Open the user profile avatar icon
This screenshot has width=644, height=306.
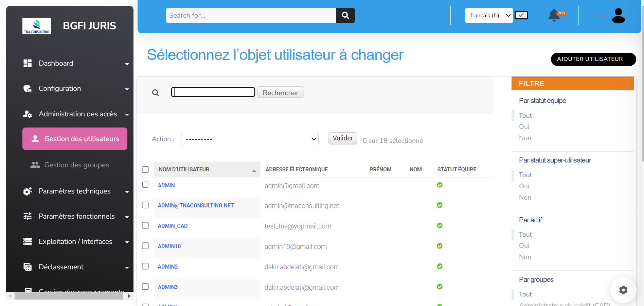coord(618,16)
